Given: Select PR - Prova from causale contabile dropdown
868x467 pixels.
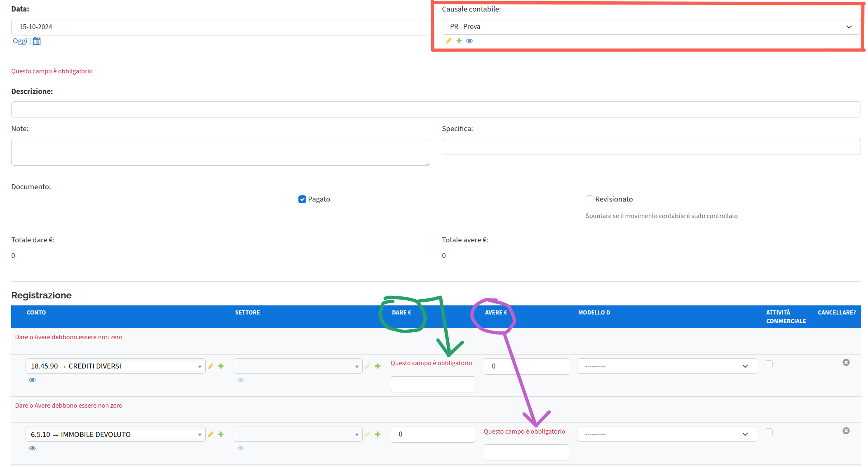Looking at the screenshot, I should click(x=650, y=26).
